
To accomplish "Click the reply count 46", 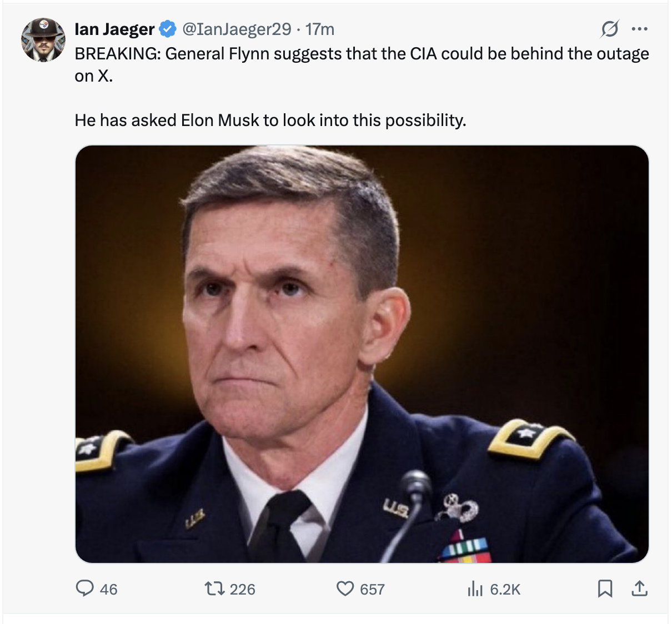I will (109, 589).
